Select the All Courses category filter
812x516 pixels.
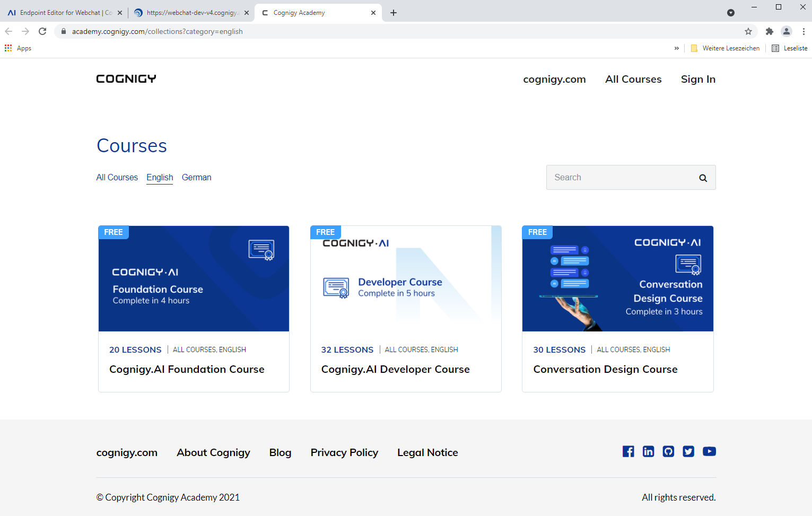coord(117,177)
